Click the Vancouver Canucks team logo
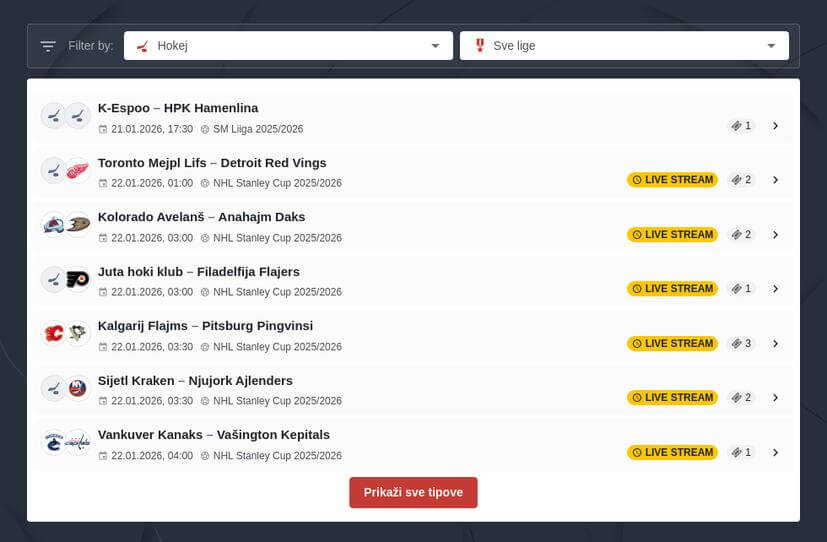827x542 pixels. click(54, 443)
